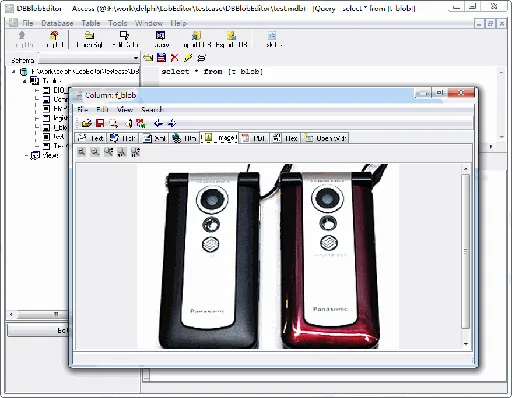Click the Panasonic phones image preview
This screenshot has width=512, height=398.
268,256
